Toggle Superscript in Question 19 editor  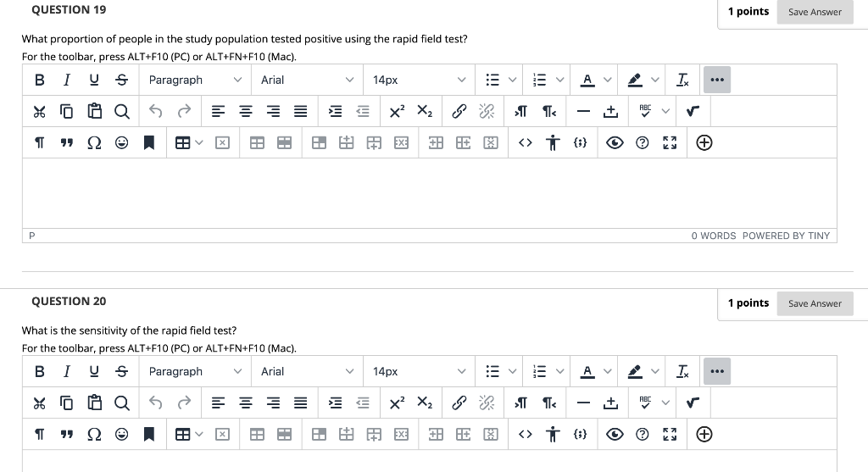(x=397, y=111)
